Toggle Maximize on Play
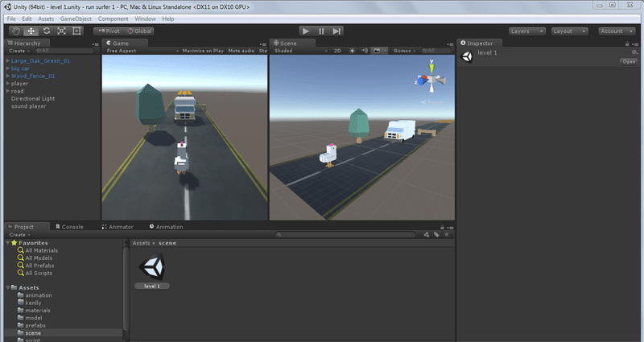The width and height of the screenshot is (644, 342). pos(204,51)
